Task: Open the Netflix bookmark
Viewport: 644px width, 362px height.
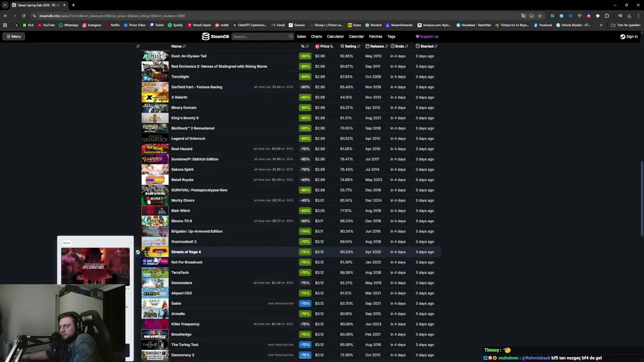Action: click(113, 25)
